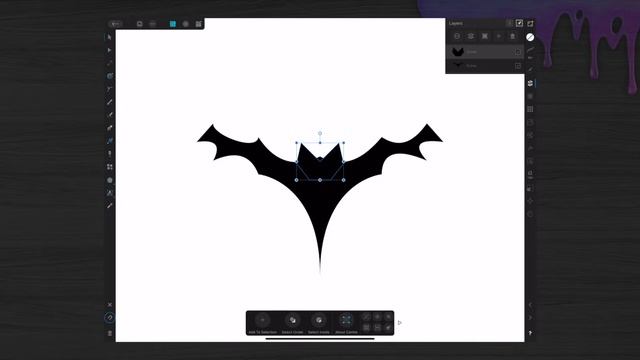Select the Node tool
The width and height of the screenshot is (640, 360).
click(109, 50)
